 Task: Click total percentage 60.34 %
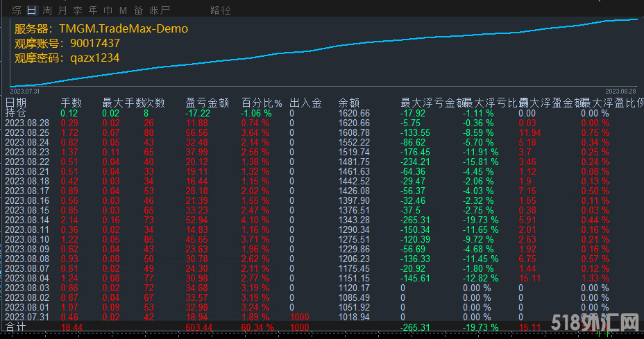pyautogui.click(x=257, y=327)
